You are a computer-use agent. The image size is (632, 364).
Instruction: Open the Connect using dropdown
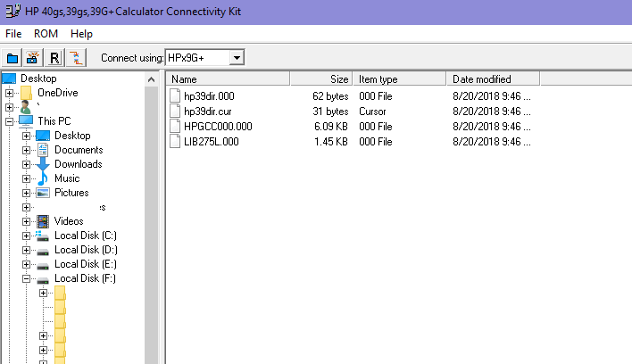pyautogui.click(x=237, y=58)
